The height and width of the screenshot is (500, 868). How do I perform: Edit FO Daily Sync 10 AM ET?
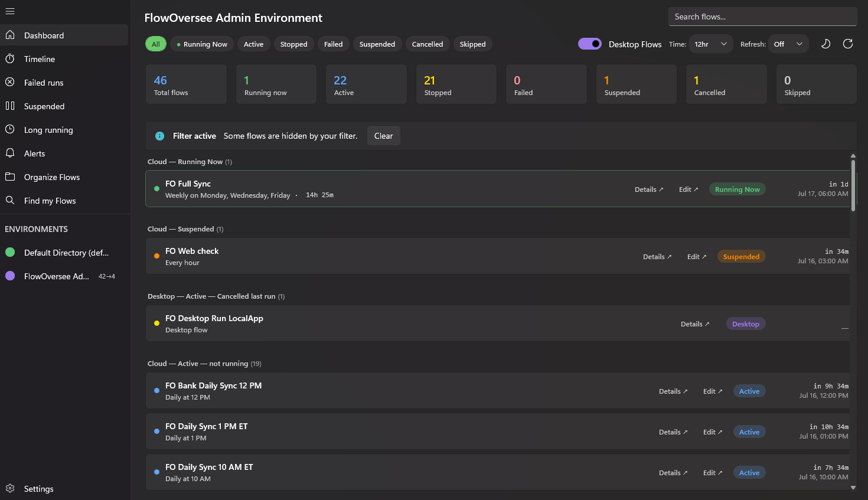pos(713,473)
